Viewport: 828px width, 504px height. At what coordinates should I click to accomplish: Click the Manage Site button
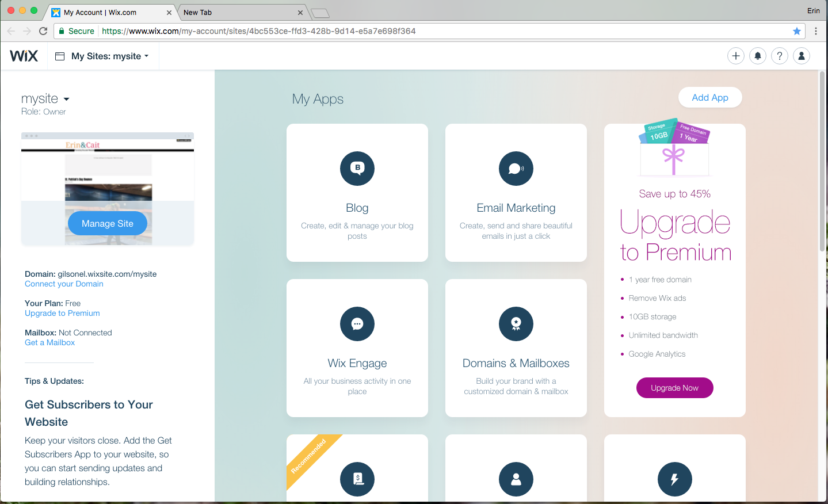[x=108, y=223]
